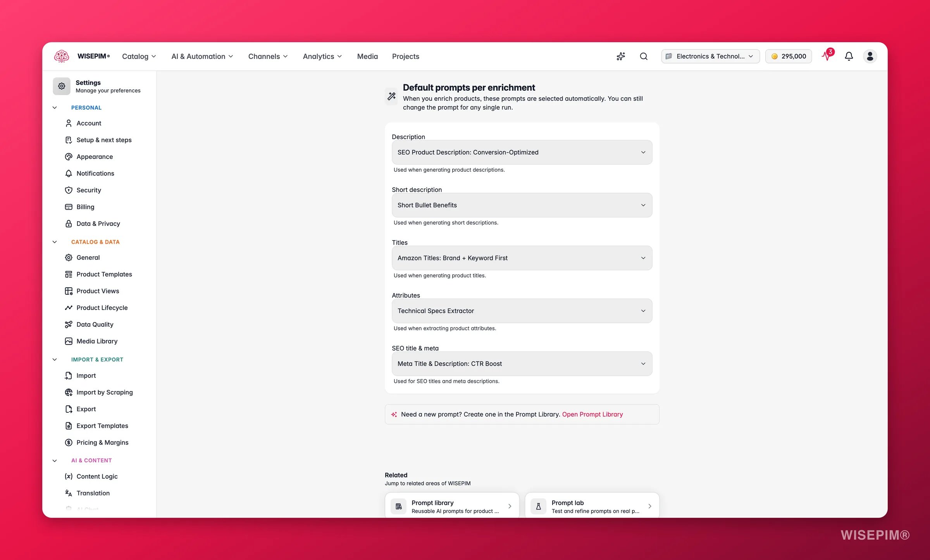Collapse the AI & CONTENT section
930x560 pixels.
click(55, 460)
